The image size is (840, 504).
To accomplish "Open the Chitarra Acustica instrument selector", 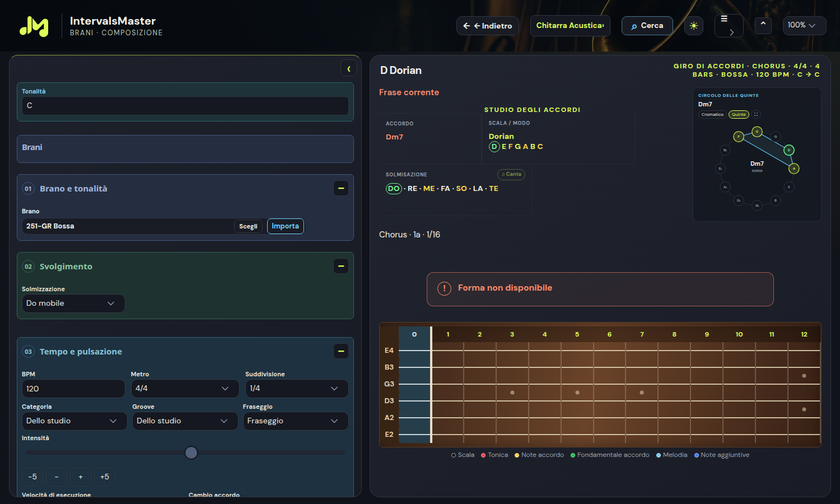I will [570, 26].
